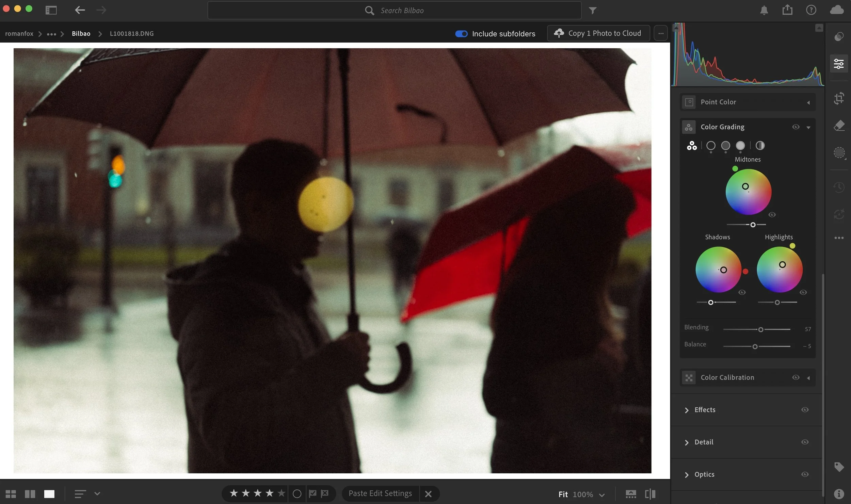Toggle the Include subfolders switch
Screen dimensions: 851x504
[461, 34]
